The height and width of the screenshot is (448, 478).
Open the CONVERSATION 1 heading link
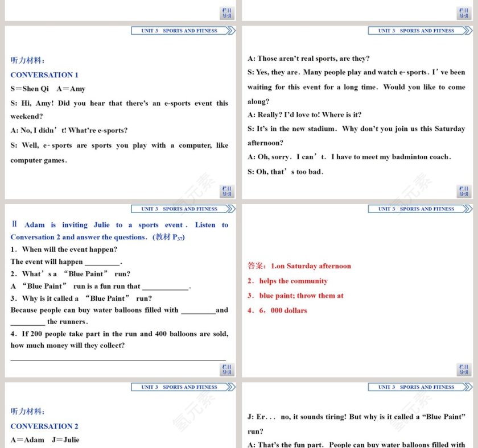(x=44, y=74)
